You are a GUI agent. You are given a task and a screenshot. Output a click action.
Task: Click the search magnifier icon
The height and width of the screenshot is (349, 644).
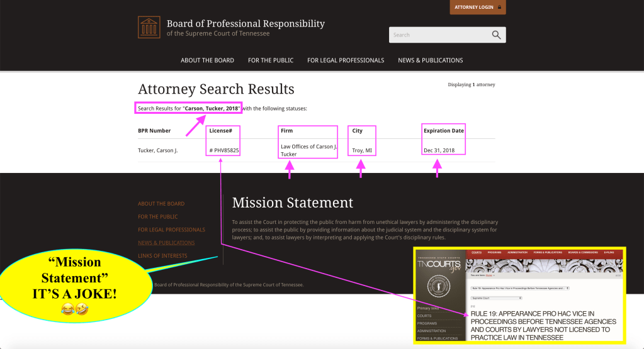coord(496,35)
